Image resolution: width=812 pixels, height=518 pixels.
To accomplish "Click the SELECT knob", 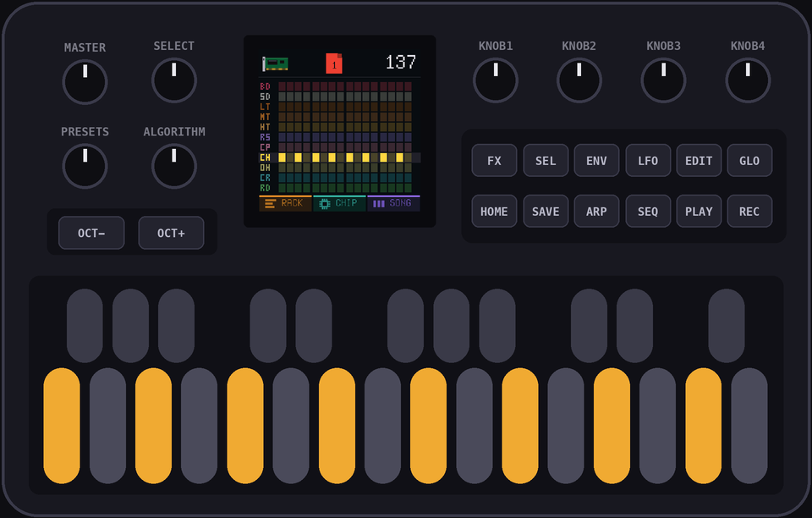I will pos(174,80).
